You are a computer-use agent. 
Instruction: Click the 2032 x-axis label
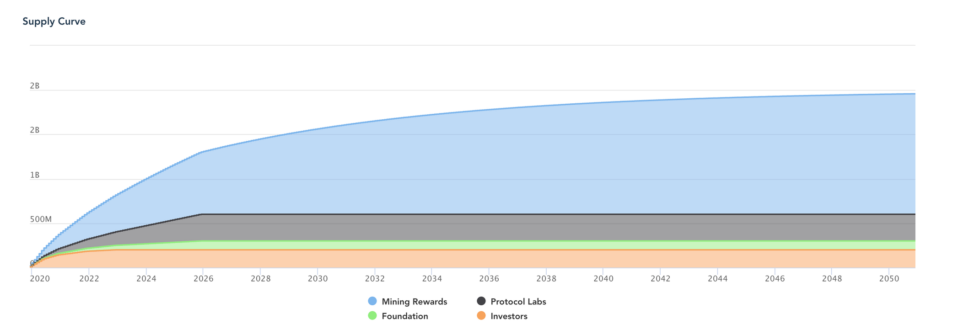pos(375,279)
